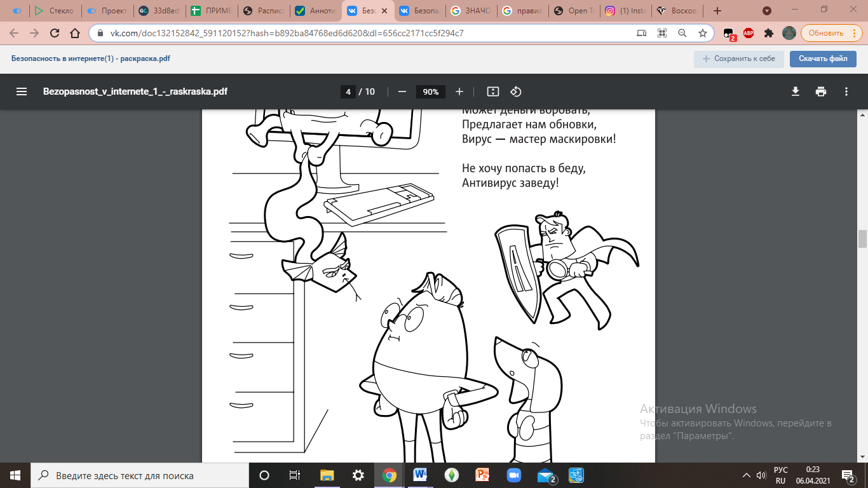868x488 pixels.
Task: Open Settings gear from taskbar
Action: 358,475
